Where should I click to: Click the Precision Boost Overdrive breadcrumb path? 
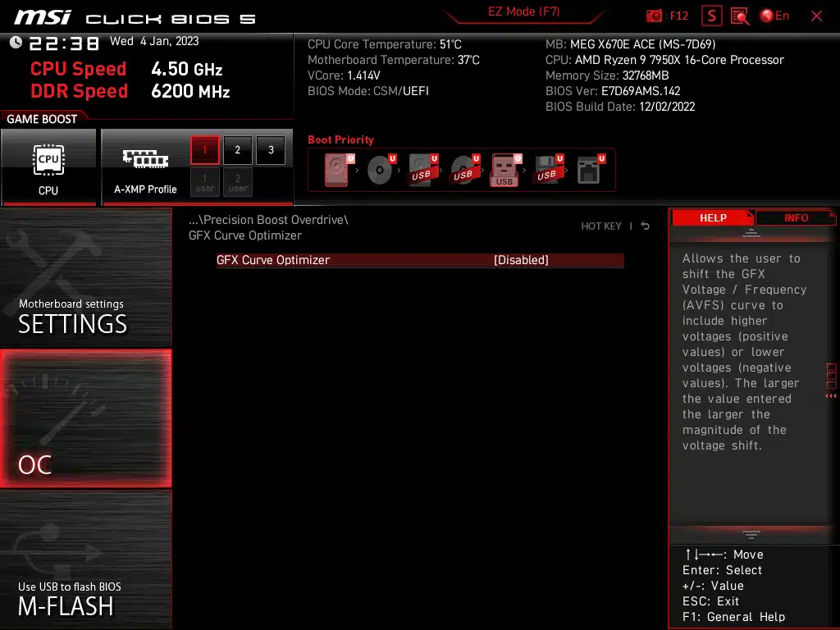coord(268,220)
